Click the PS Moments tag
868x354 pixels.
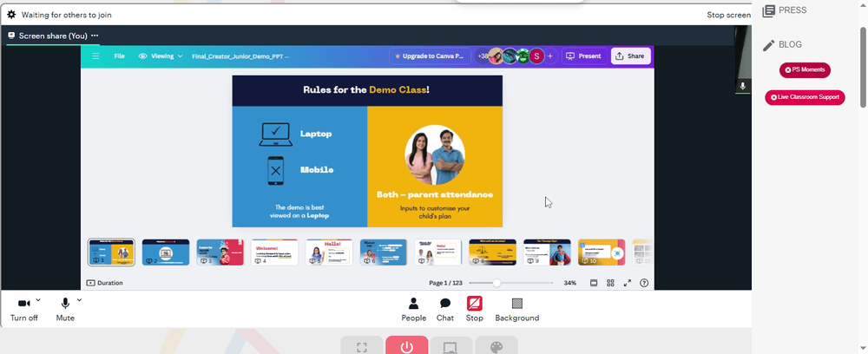805,69
